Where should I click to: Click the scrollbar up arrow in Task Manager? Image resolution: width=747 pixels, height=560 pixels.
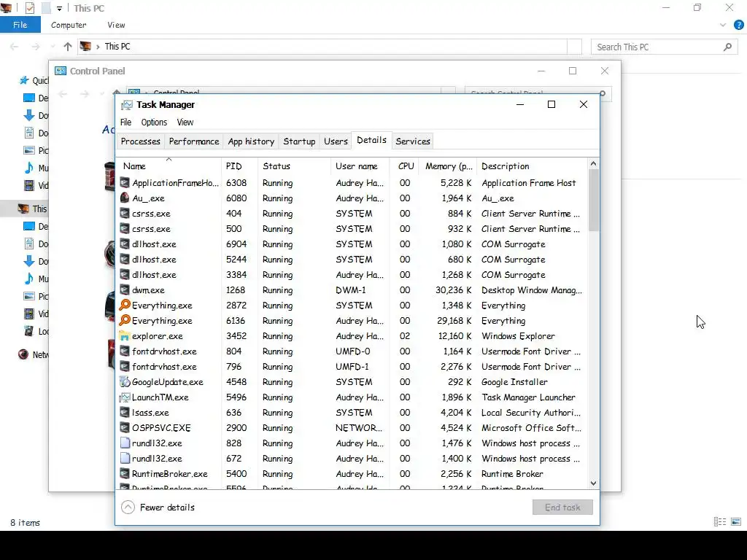pyautogui.click(x=594, y=164)
